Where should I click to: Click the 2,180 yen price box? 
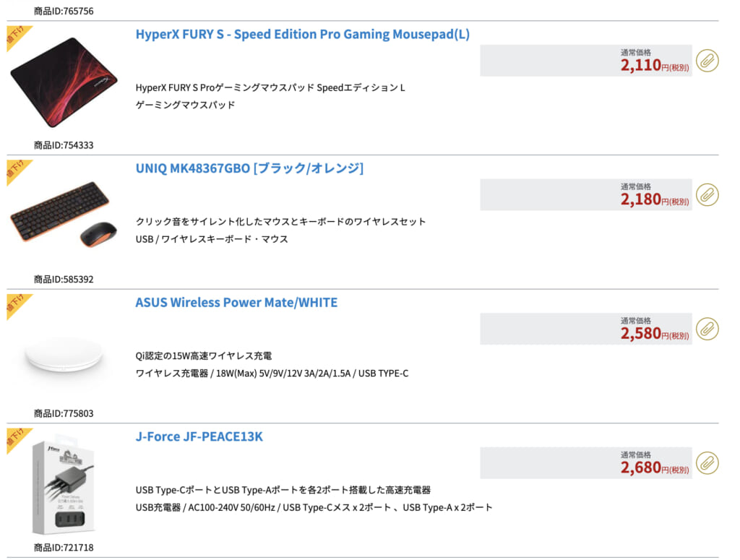(585, 194)
